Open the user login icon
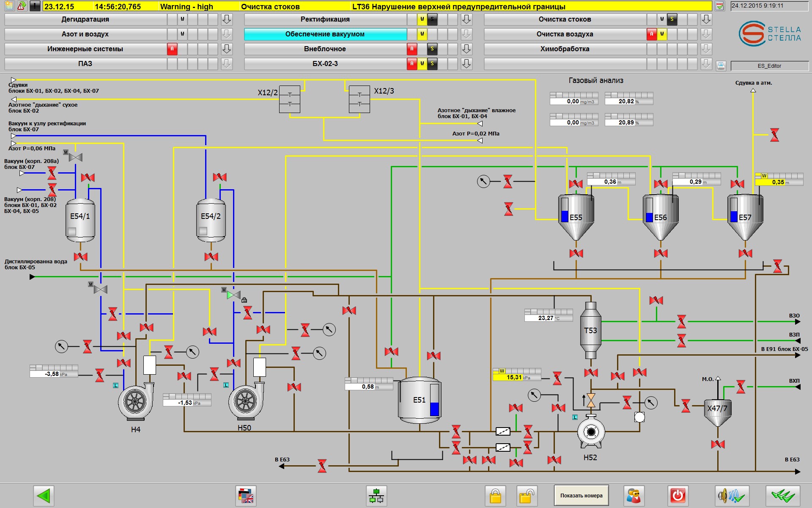The width and height of the screenshot is (812, 508). click(x=634, y=495)
